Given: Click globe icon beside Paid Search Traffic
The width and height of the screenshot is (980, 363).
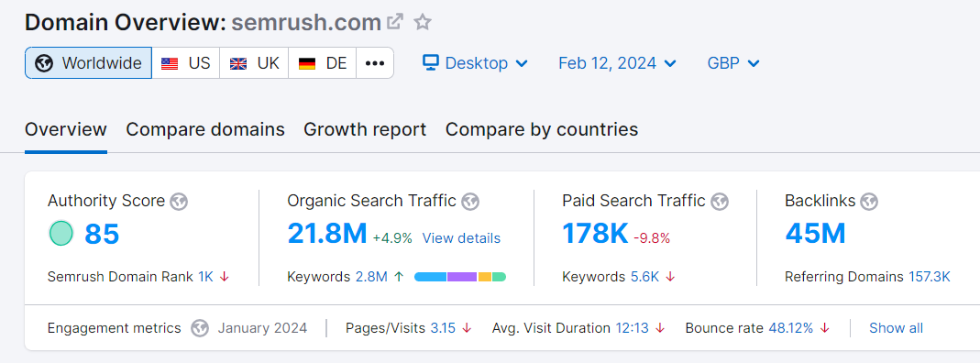Looking at the screenshot, I should (x=720, y=201).
